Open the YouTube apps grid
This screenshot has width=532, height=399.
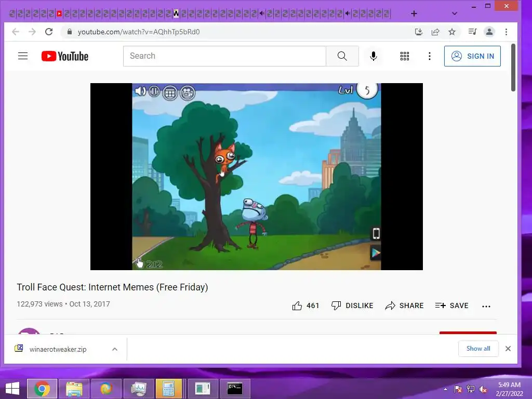(404, 56)
